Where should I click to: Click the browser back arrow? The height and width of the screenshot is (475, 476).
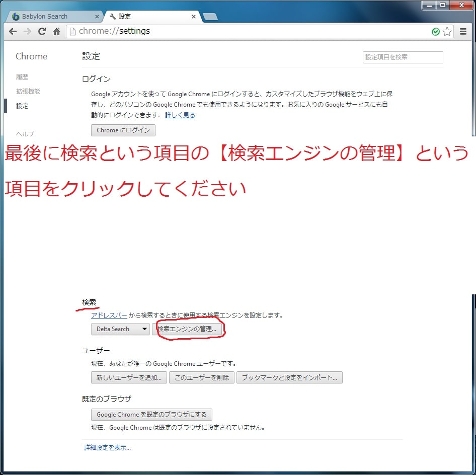click(13, 31)
